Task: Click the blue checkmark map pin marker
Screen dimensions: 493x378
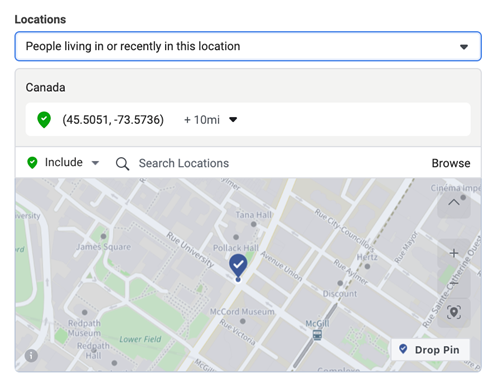Action: pos(238,267)
